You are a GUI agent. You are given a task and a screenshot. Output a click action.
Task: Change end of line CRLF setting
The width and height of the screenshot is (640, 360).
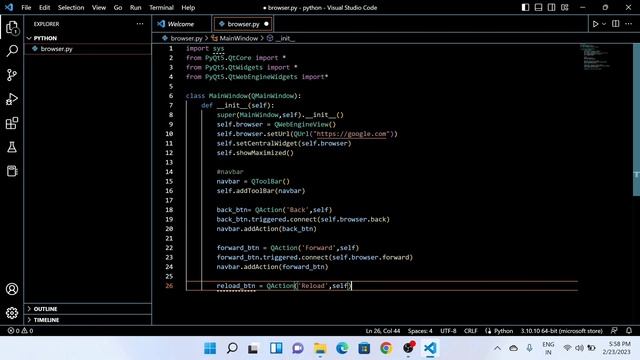tap(471, 331)
